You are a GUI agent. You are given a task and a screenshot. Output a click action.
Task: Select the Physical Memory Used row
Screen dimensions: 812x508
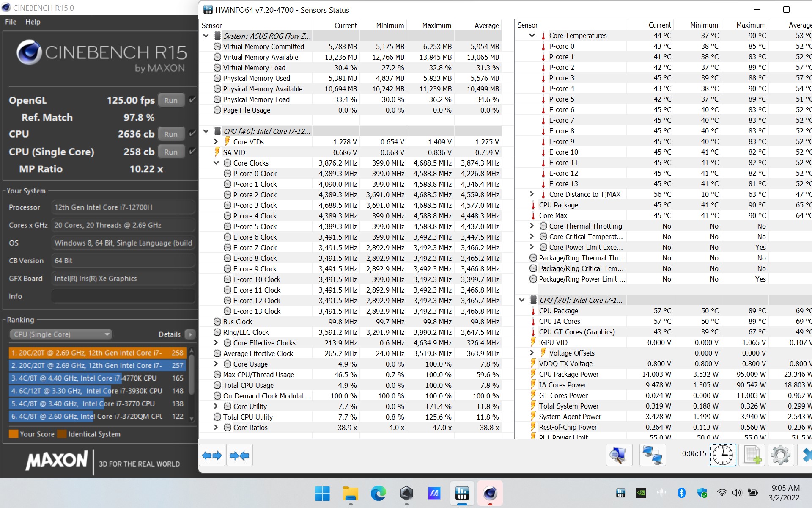click(350, 78)
